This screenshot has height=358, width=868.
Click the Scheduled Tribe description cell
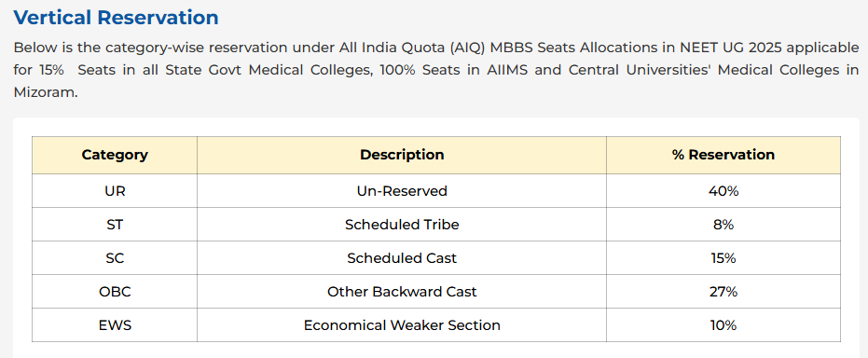pyautogui.click(x=402, y=225)
